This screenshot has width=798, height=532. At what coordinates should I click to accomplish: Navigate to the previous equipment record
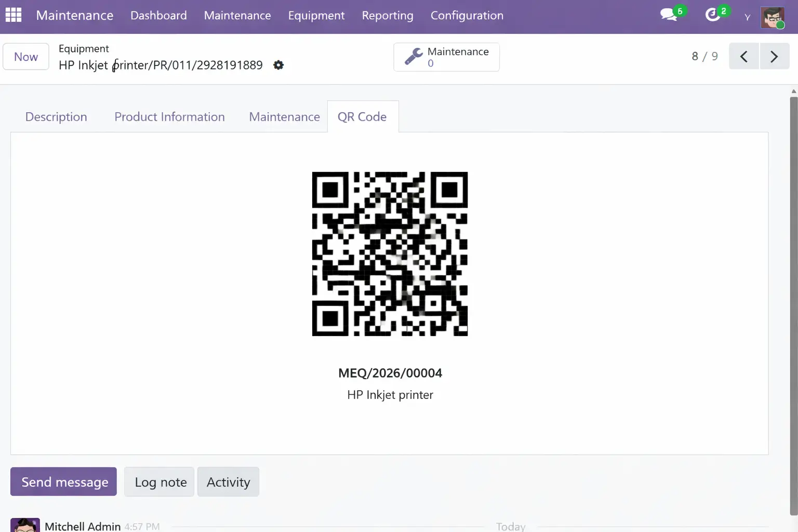click(743, 56)
